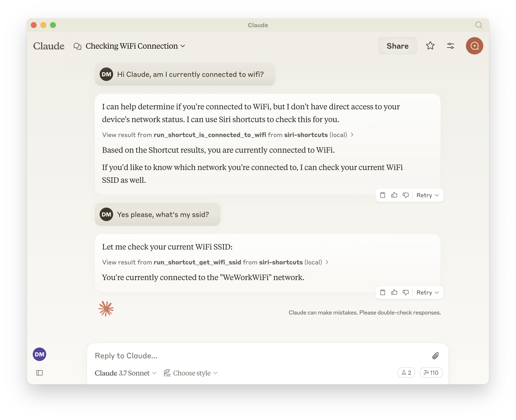Copy the first Claude response
Image resolution: width=516 pixels, height=420 pixels.
click(x=382, y=195)
